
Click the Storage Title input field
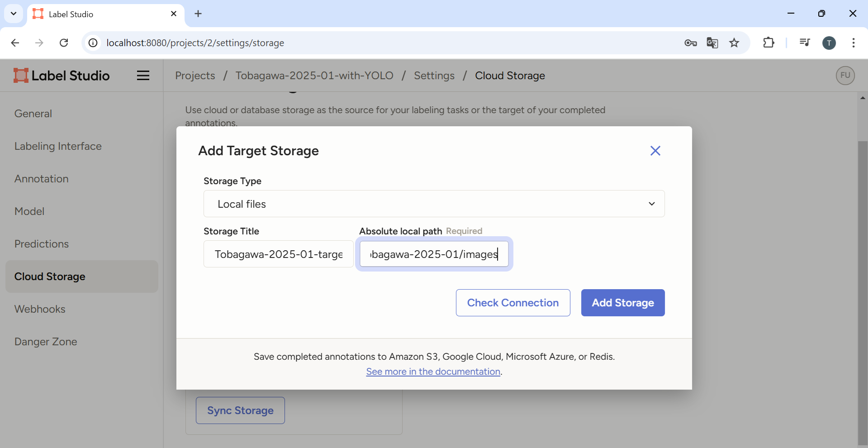tap(278, 254)
